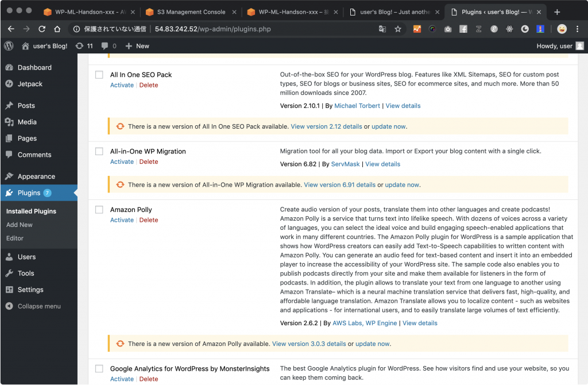
Task: Delete Amazon Polly plugin
Action: 149,220
